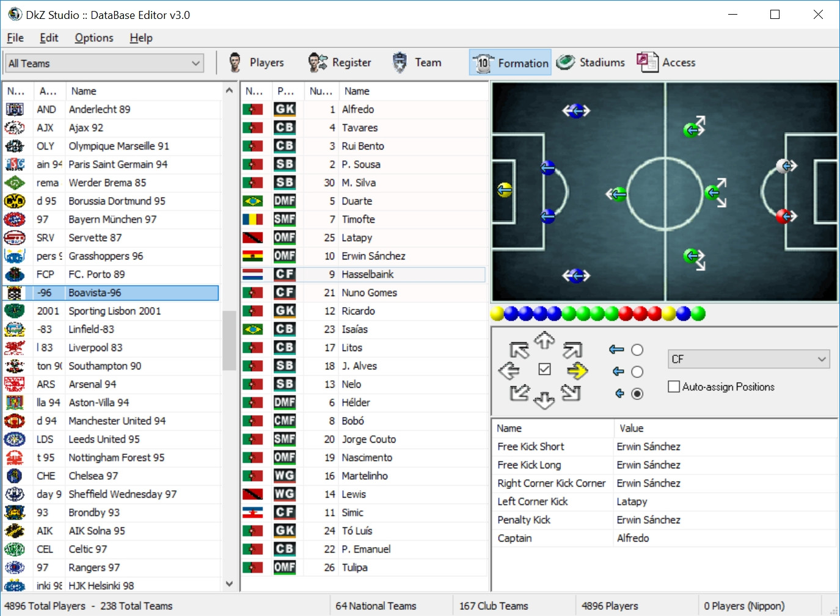Click the yellow right direction arrow
Image resolution: width=840 pixels, height=616 pixels.
coord(577,371)
